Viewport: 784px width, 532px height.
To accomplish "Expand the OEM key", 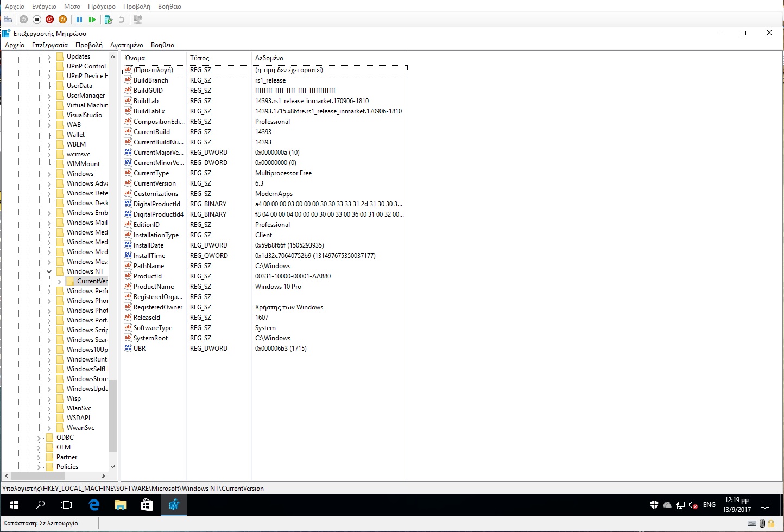I will pos(39,447).
